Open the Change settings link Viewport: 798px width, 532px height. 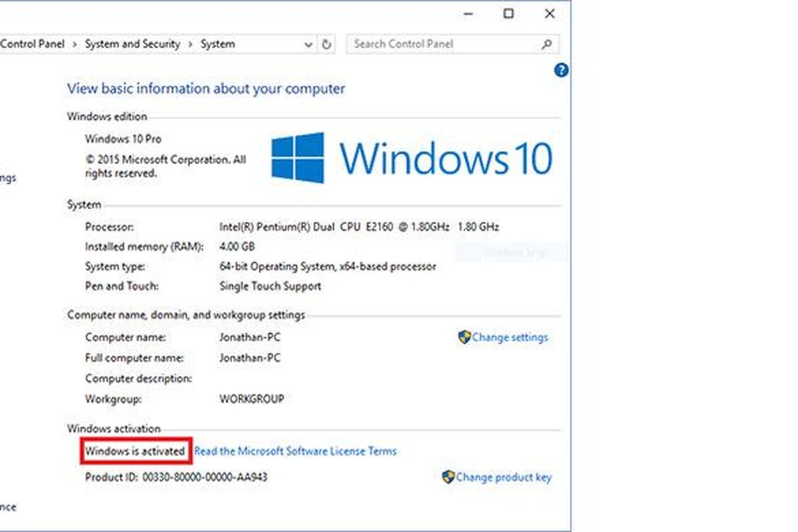pos(510,337)
